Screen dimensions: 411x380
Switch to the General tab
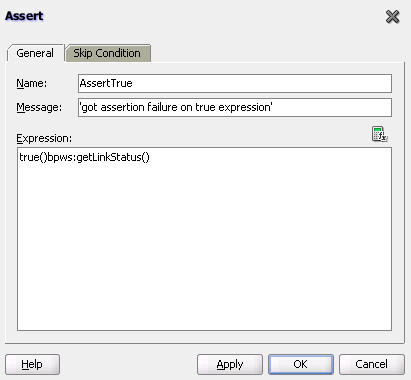[x=35, y=53]
